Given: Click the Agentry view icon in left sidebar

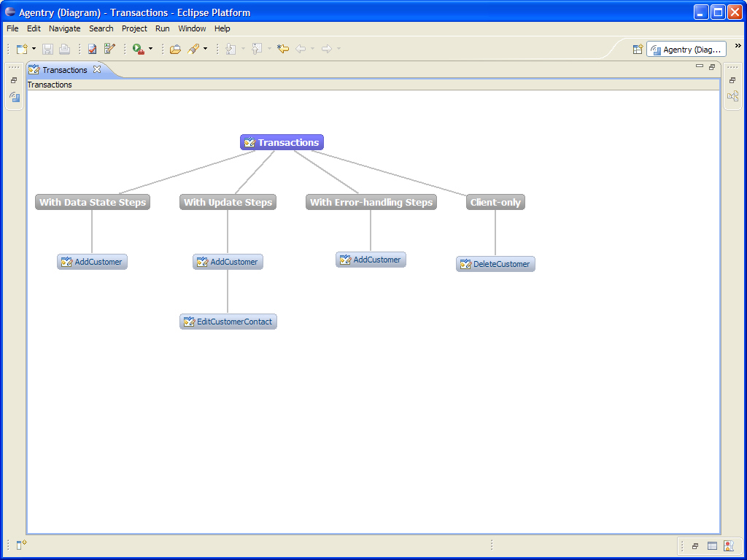Looking at the screenshot, I should click(x=15, y=97).
